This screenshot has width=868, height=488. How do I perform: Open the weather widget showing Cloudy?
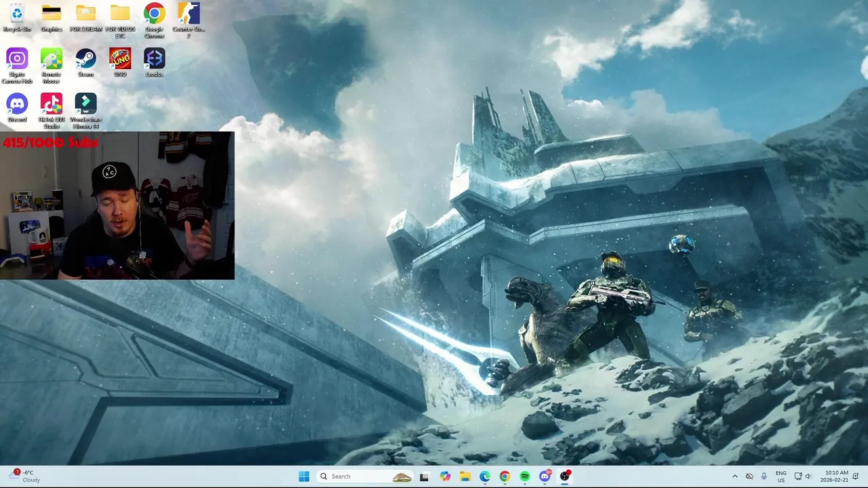[x=25, y=476]
